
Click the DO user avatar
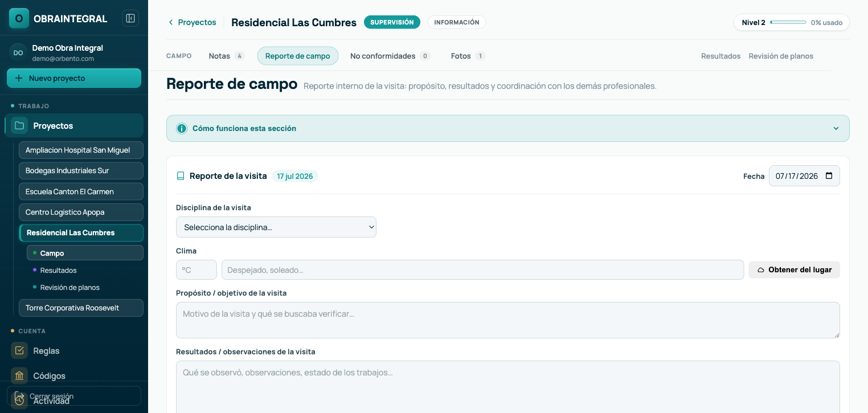(x=18, y=52)
